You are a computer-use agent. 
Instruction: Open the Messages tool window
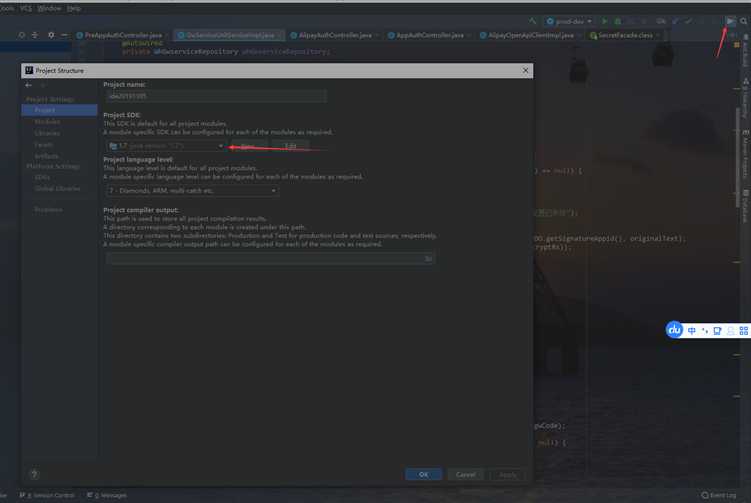pos(107,495)
